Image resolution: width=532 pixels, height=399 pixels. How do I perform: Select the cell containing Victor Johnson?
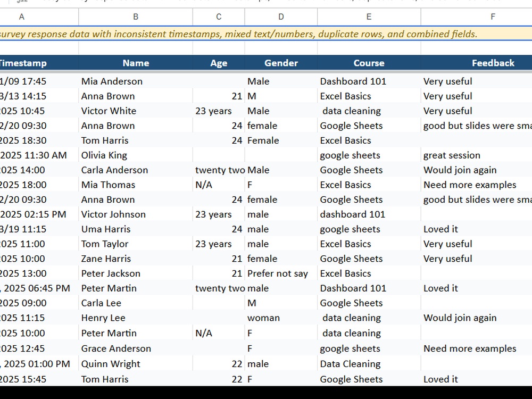[135, 214]
